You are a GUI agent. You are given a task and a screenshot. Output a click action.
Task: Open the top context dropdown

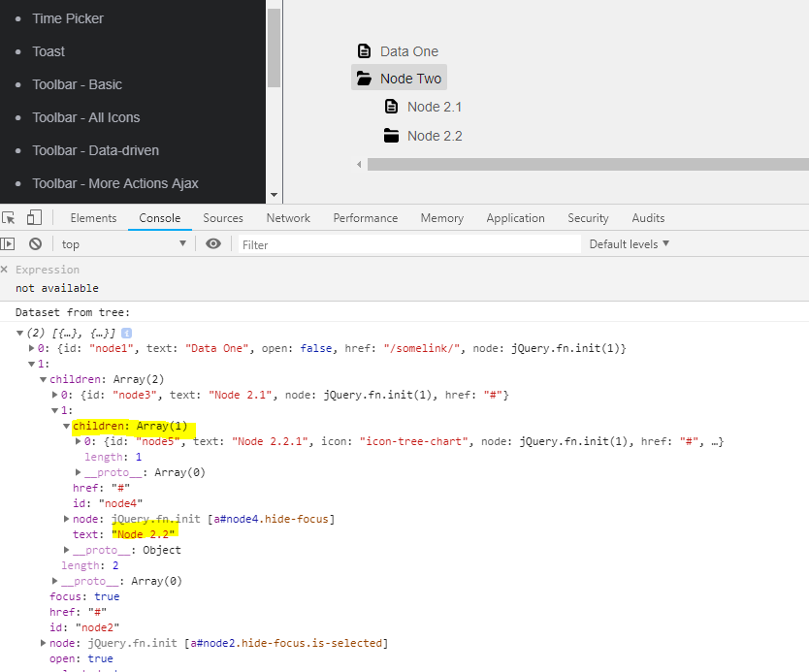click(x=123, y=244)
